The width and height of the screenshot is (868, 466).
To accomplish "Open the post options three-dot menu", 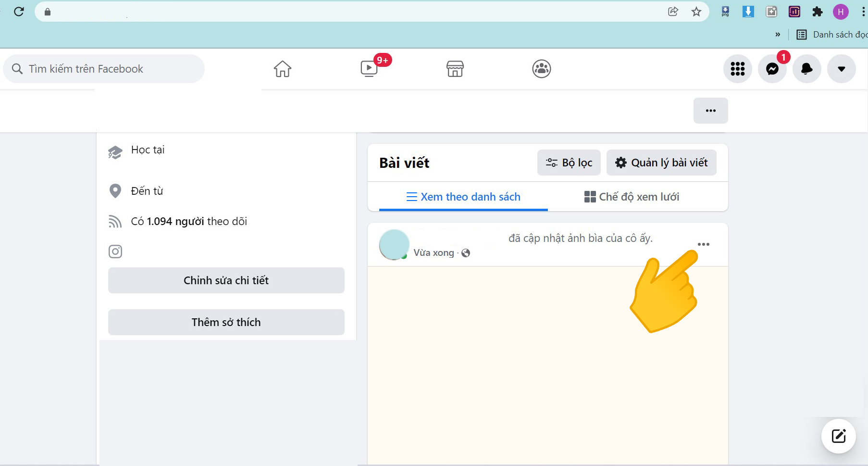I will click(704, 244).
